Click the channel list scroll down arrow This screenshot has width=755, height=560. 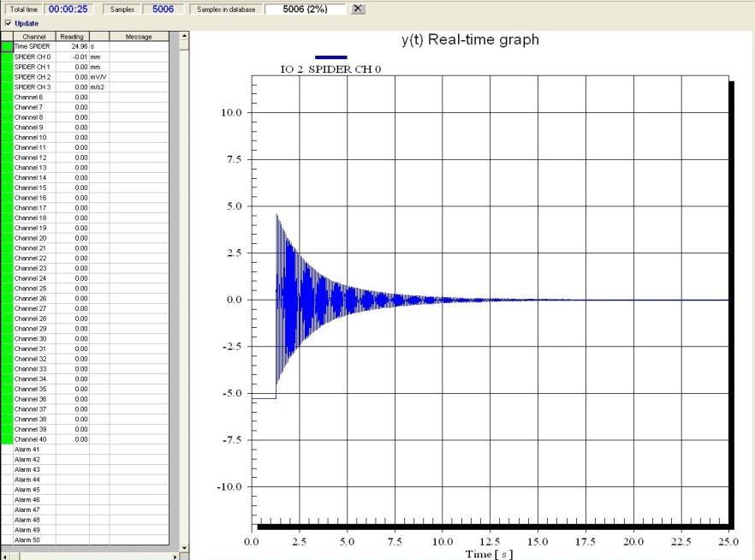coord(184,548)
